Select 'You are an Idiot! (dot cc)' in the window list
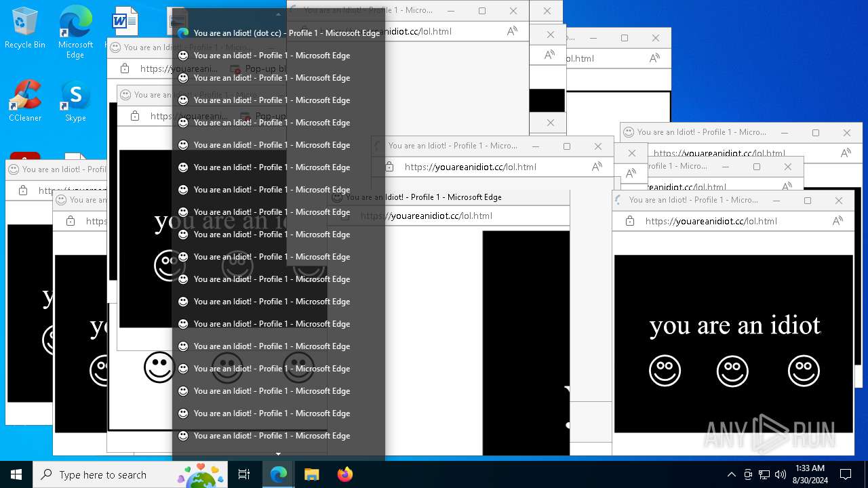This screenshot has width=868, height=488. pos(278,33)
